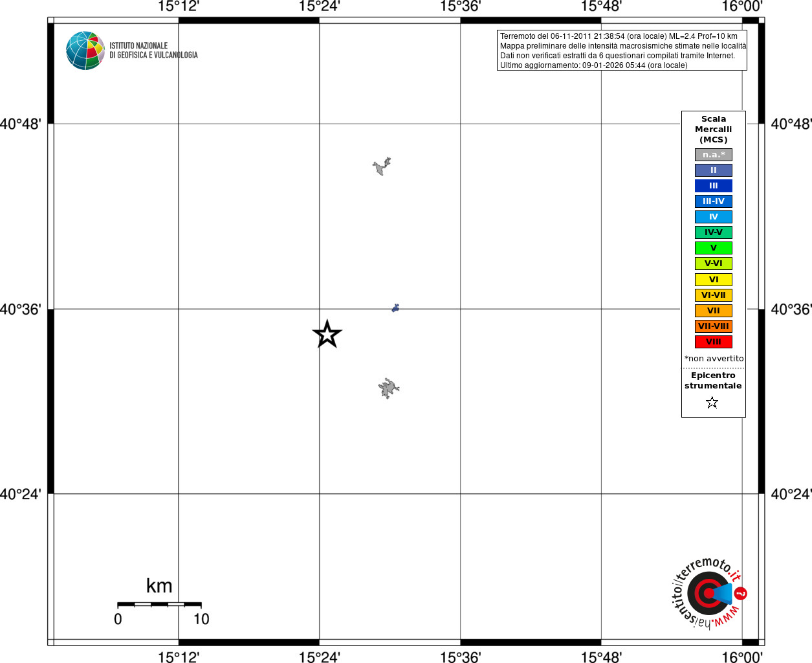Click the epicenter star on the map
This screenshot has height=663, width=812.
327,334
